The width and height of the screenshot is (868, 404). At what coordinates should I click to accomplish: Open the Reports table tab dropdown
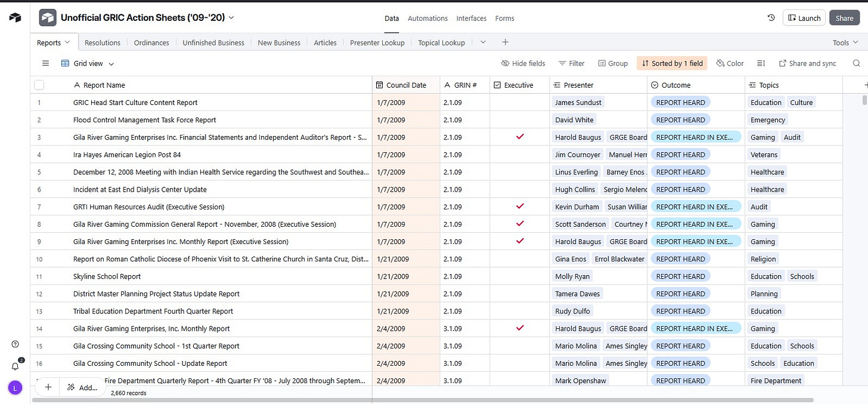tap(67, 42)
